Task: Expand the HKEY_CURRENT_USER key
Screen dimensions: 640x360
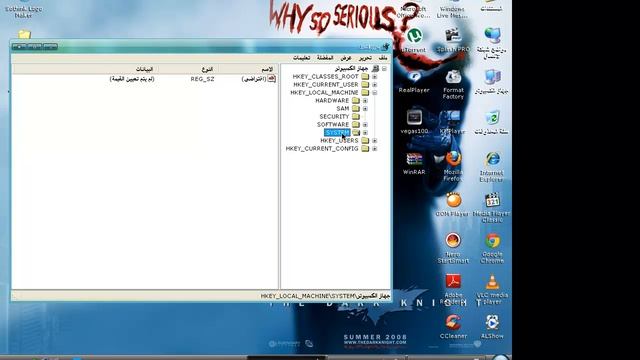Action: pyautogui.click(x=374, y=84)
